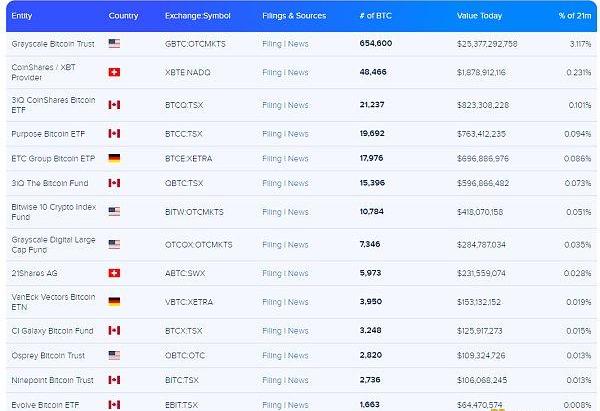
Task: Click the Entity column header
Action: pos(22,16)
